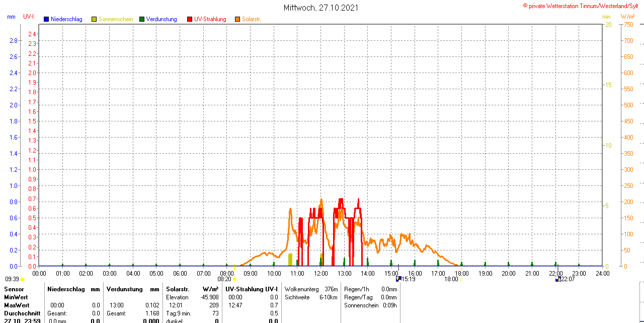The image size is (644, 323).
Task: Click the sun icon next to 09:39
Action: (23, 279)
